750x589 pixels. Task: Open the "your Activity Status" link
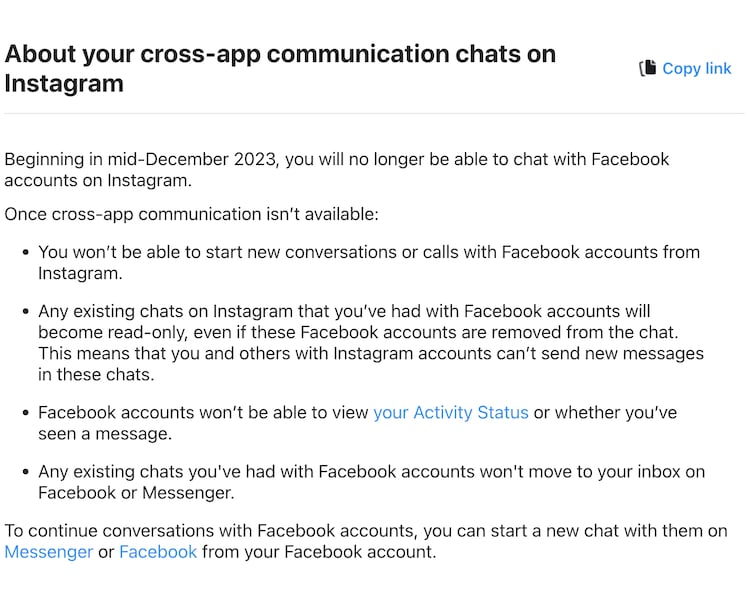450,413
